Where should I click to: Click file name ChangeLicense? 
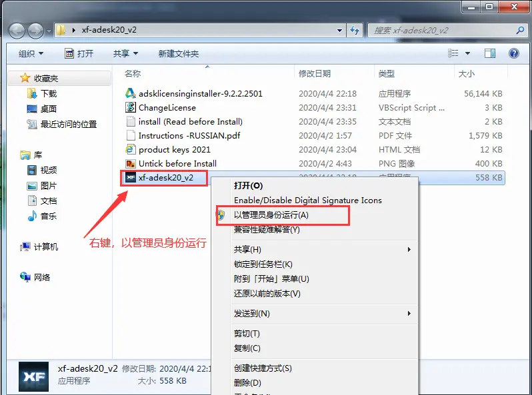click(x=167, y=108)
